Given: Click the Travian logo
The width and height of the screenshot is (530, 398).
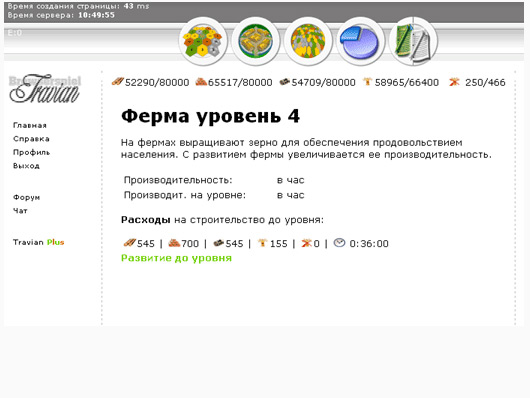Looking at the screenshot, I should [45, 89].
